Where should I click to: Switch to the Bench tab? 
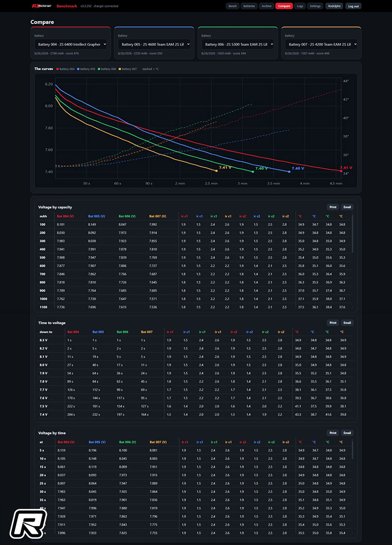[232, 6]
